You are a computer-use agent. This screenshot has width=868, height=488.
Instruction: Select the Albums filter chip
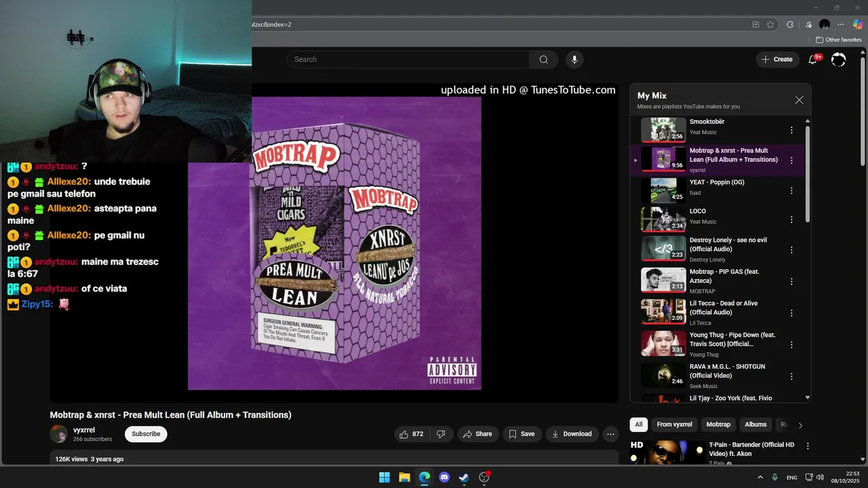755,425
